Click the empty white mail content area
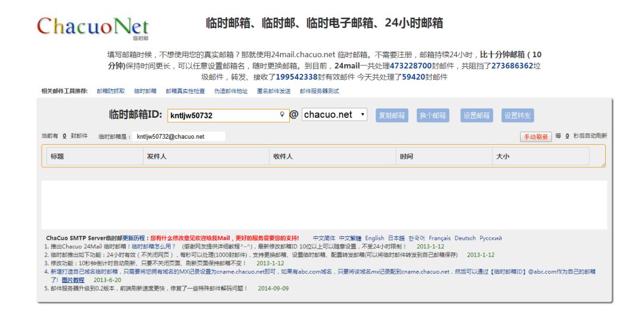The image size is (644, 309). (x=324, y=205)
